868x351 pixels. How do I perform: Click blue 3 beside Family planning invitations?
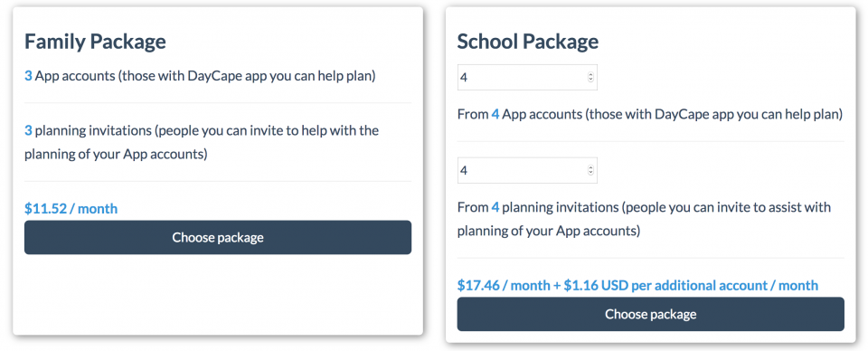(x=28, y=130)
